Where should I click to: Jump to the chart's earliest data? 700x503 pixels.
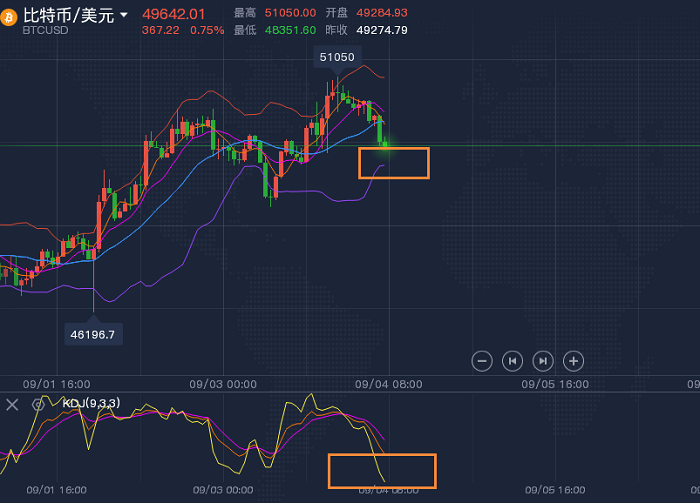[512, 360]
